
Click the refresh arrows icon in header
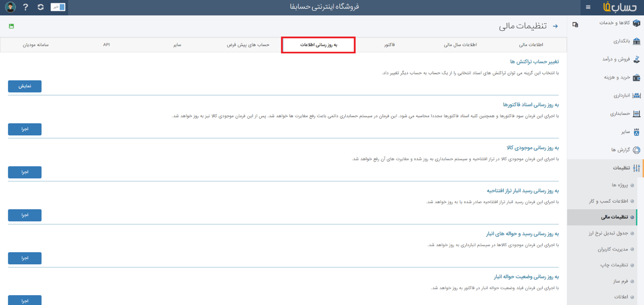point(41,7)
